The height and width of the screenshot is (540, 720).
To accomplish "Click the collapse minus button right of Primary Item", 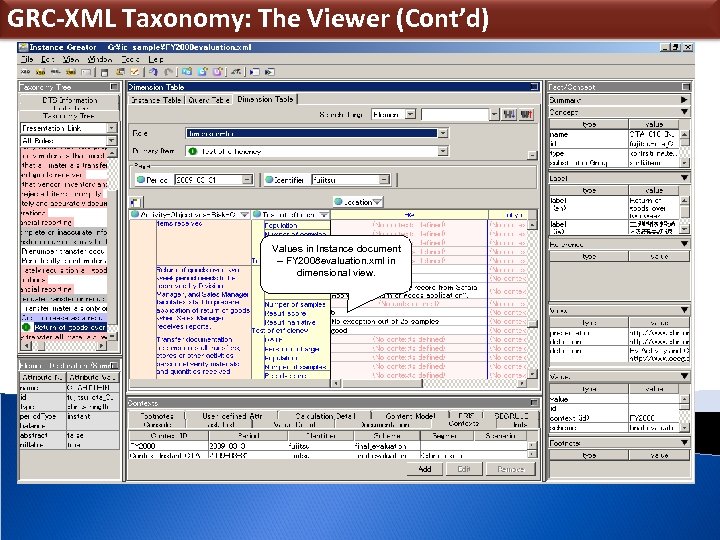I will click(532, 155).
